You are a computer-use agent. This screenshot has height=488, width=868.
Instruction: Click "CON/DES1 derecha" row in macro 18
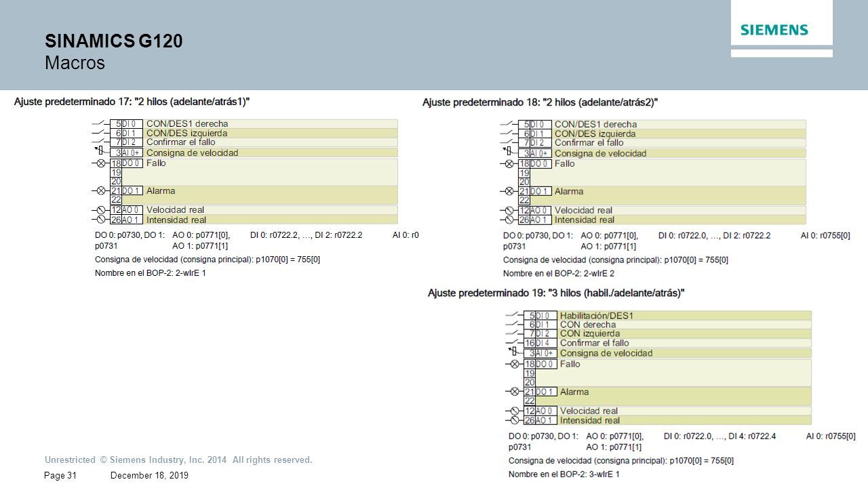[x=662, y=125]
